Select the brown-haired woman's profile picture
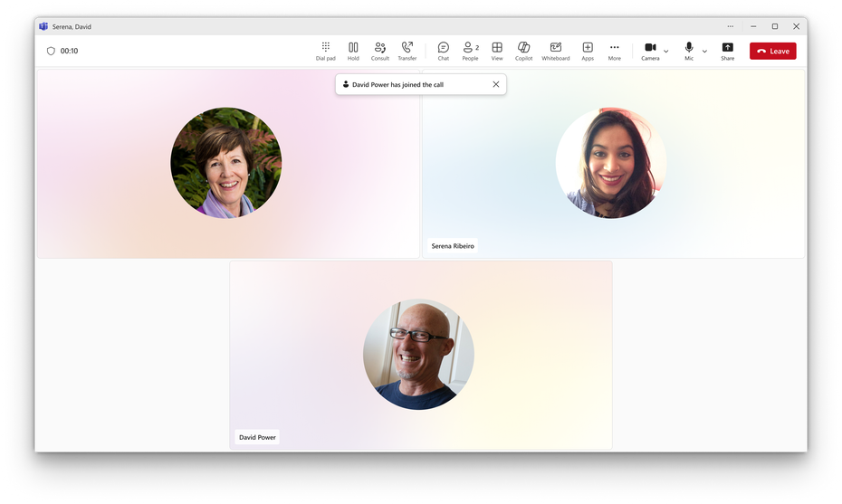Viewport: 842px width, 504px height. click(226, 163)
